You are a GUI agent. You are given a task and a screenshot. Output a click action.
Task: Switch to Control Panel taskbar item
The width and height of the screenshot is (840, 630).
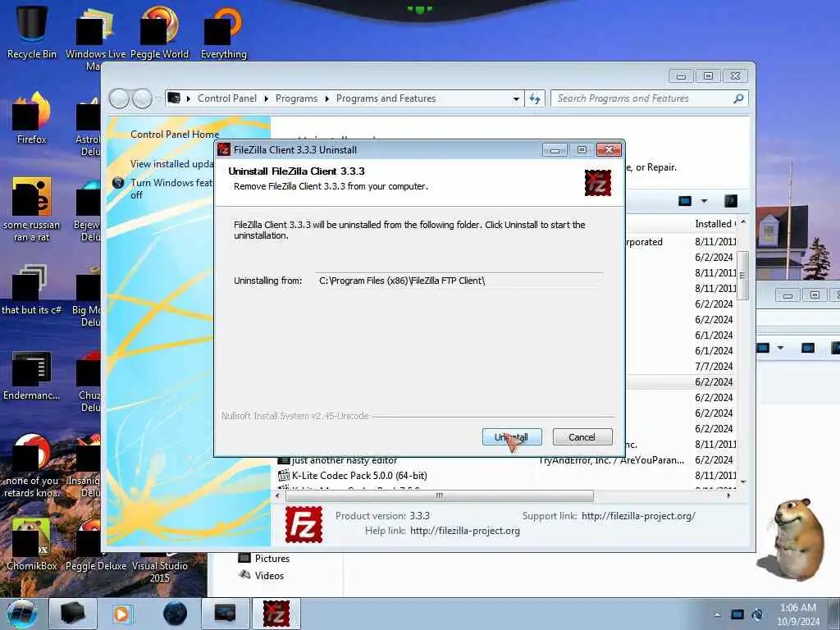click(225, 614)
